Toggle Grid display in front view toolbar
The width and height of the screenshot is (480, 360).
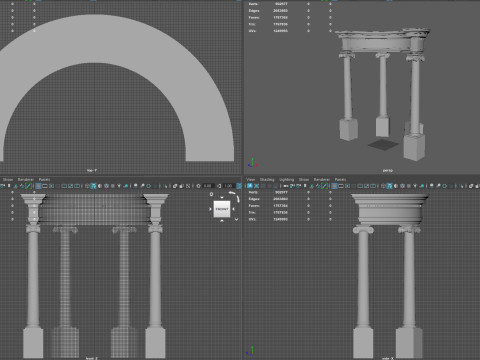[x=38, y=186]
